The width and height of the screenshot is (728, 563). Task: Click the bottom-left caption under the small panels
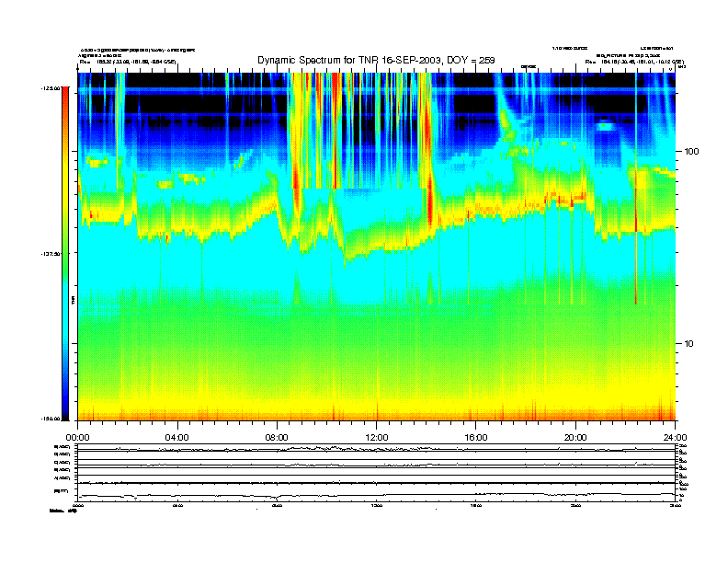[63, 511]
